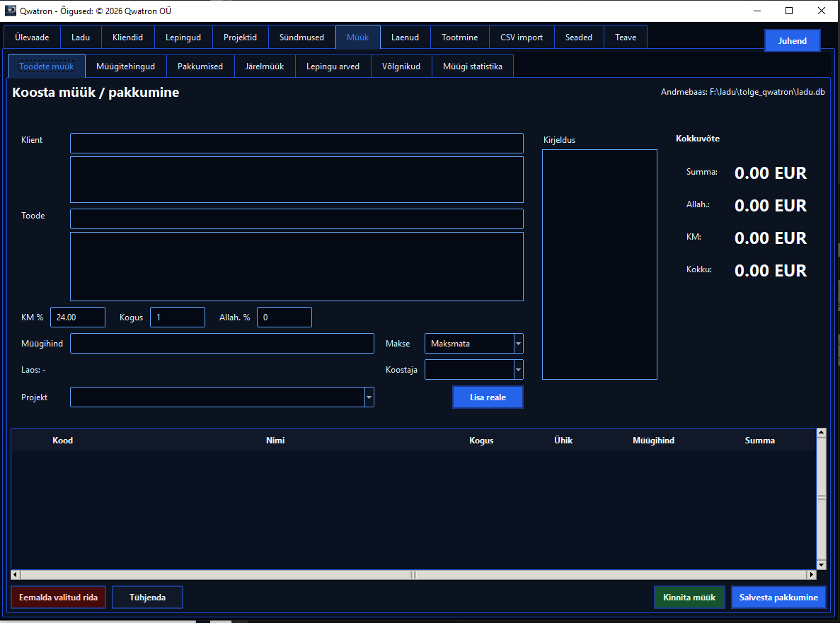
Task: Click the Salvesta pakkumine button
Action: (778, 598)
